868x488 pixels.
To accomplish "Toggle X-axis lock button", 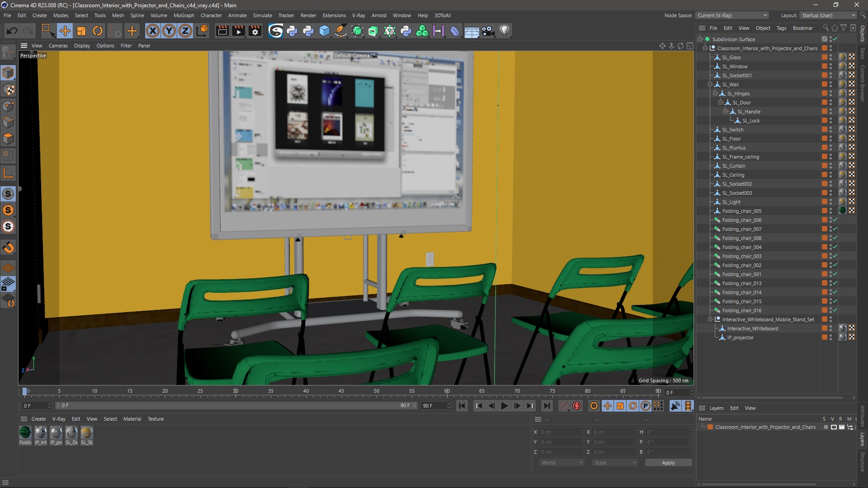I will click(153, 31).
